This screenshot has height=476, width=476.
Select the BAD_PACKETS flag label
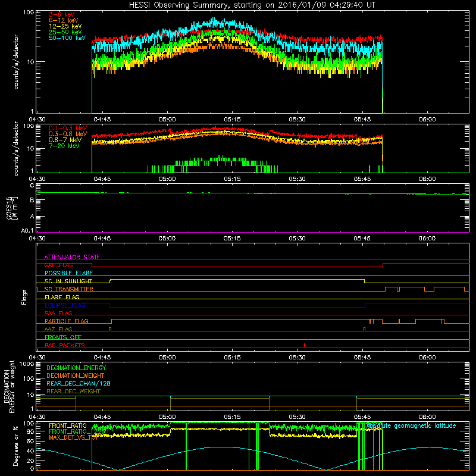tap(65, 345)
